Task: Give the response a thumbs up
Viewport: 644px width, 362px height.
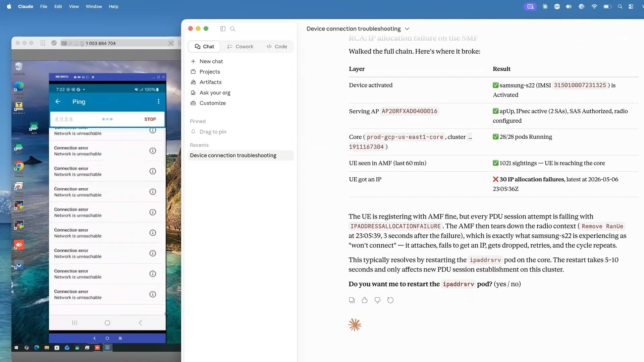Action: click(365, 300)
